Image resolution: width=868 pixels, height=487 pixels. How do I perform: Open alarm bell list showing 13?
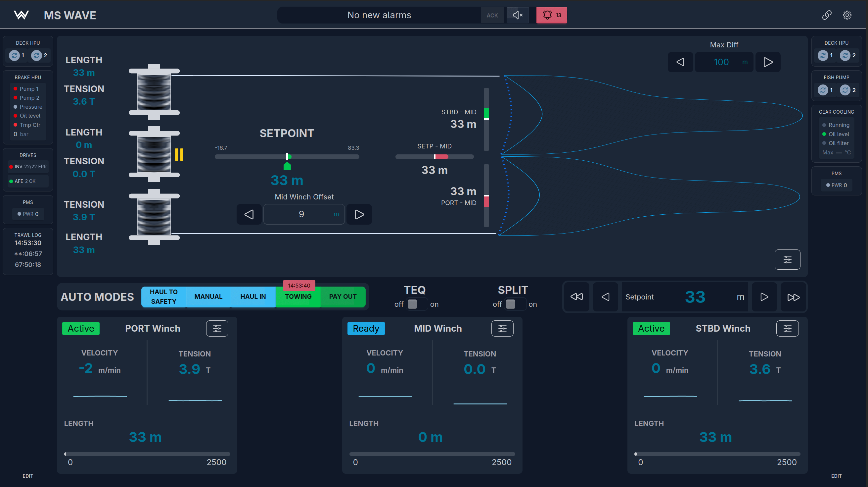point(552,15)
